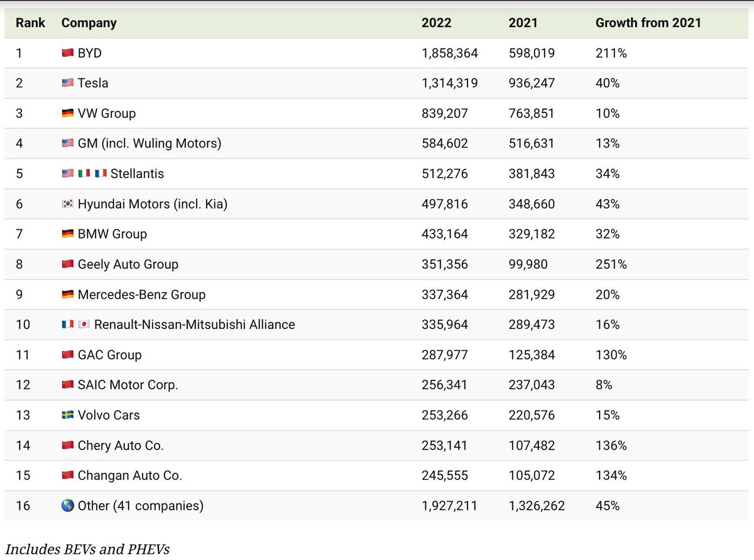Select the GAC Group company name
Image resolution: width=754 pixels, height=560 pixels.
pos(110,355)
